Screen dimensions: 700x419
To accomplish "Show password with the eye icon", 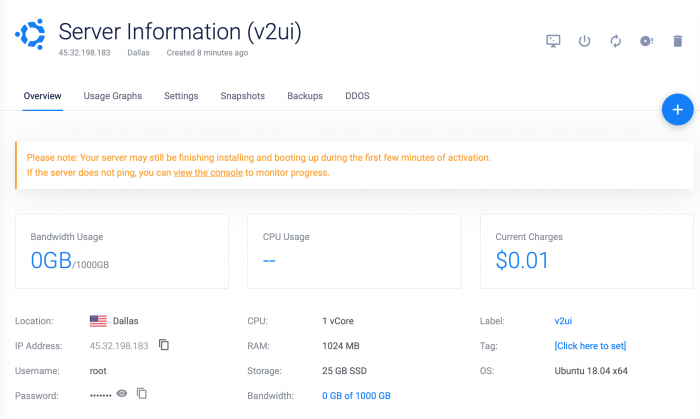I will tap(122, 394).
